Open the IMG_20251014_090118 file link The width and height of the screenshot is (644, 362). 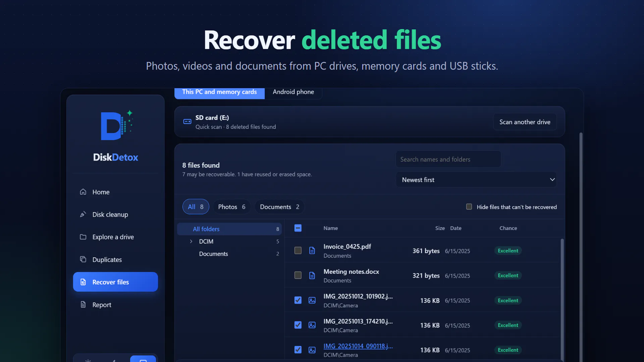point(358,346)
